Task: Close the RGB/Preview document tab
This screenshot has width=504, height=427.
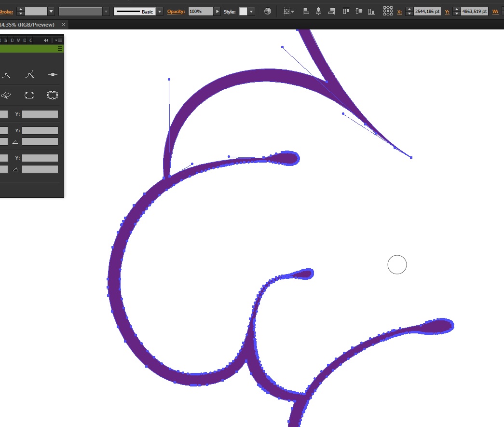Action: 64,25
